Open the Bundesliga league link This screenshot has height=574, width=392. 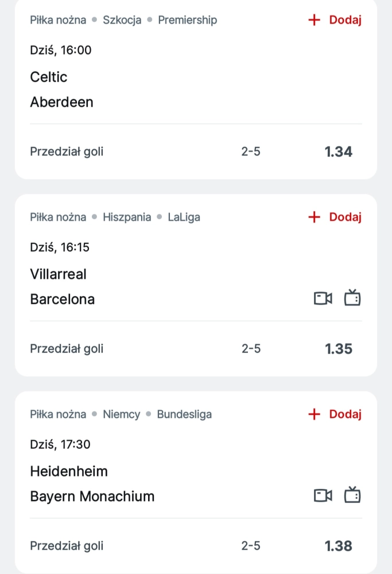[184, 414]
